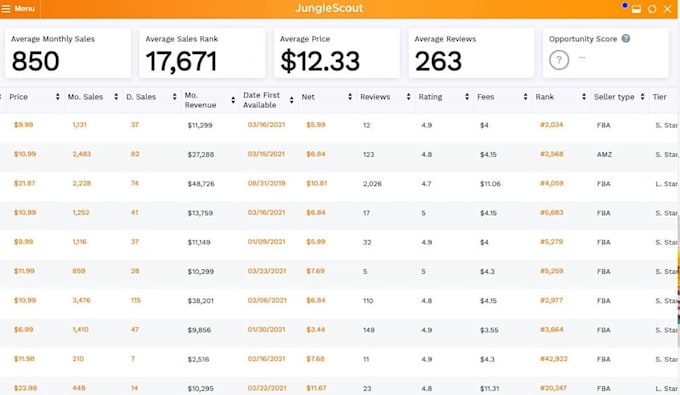The height and width of the screenshot is (395, 680).
Task: Click the Rating column header
Action: [430, 97]
